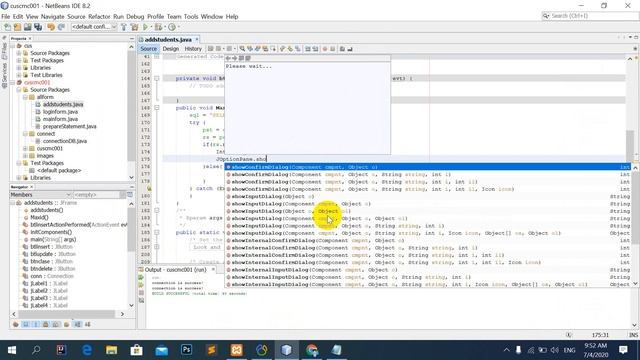The width and height of the screenshot is (640, 360).
Task: Open the action center notification icon
Action: pyautogui.click(x=623, y=350)
